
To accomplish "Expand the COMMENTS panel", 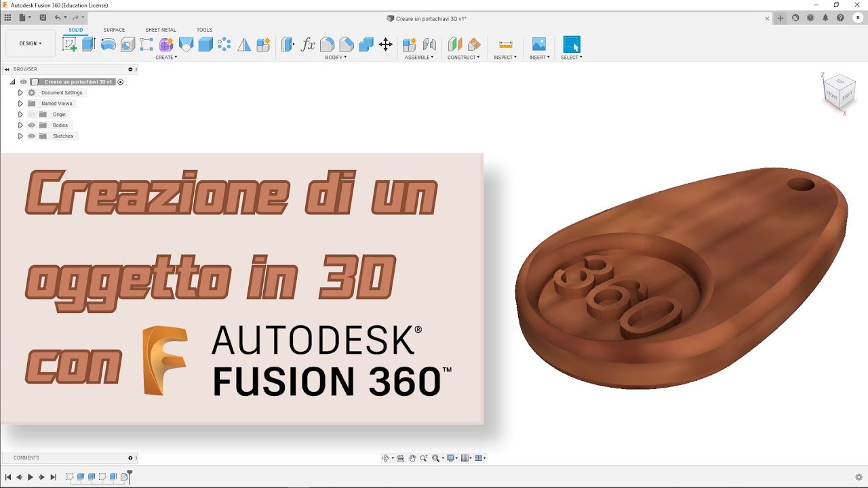I will 130,458.
